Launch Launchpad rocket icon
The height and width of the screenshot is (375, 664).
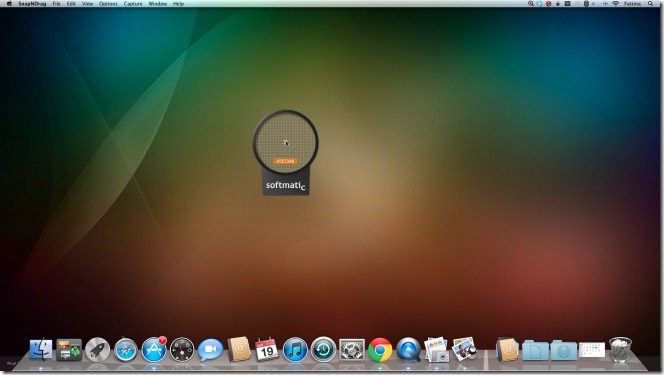pos(97,350)
